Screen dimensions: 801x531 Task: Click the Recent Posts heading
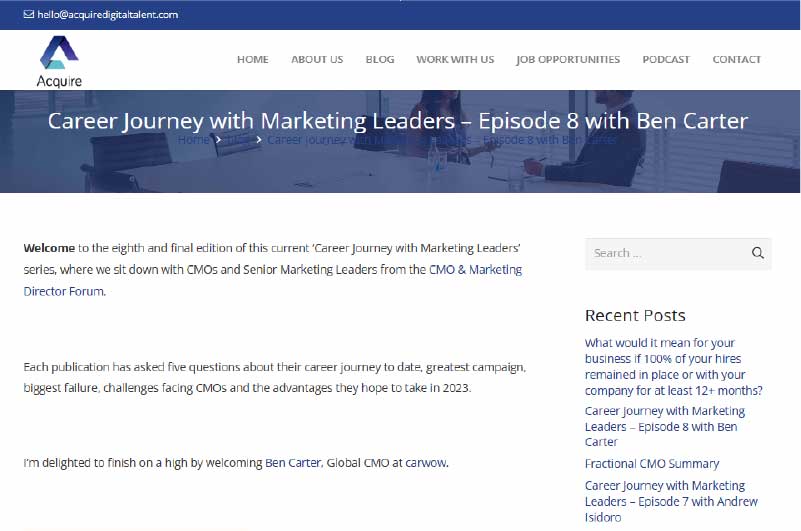point(635,315)
